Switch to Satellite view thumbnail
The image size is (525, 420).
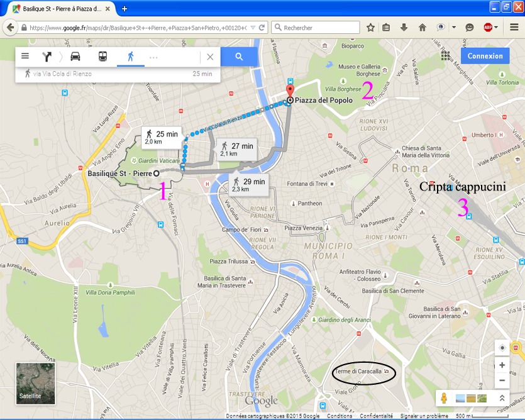click(35, 384)
